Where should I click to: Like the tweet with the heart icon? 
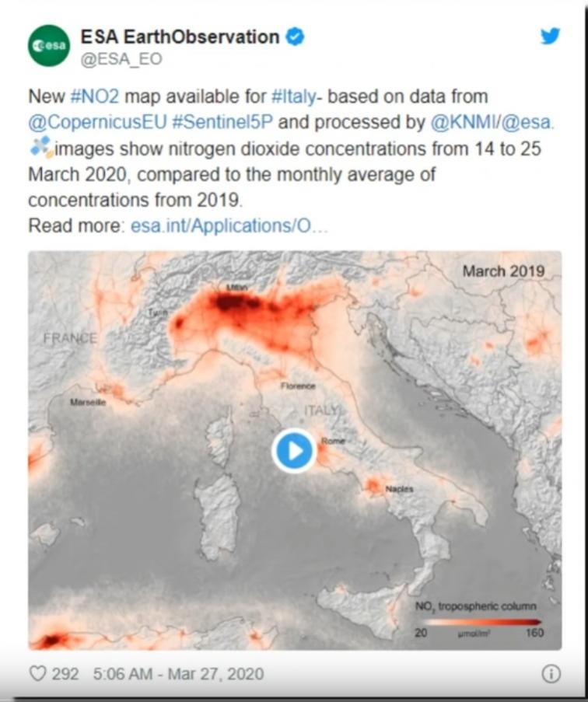(x=37, y=673)
